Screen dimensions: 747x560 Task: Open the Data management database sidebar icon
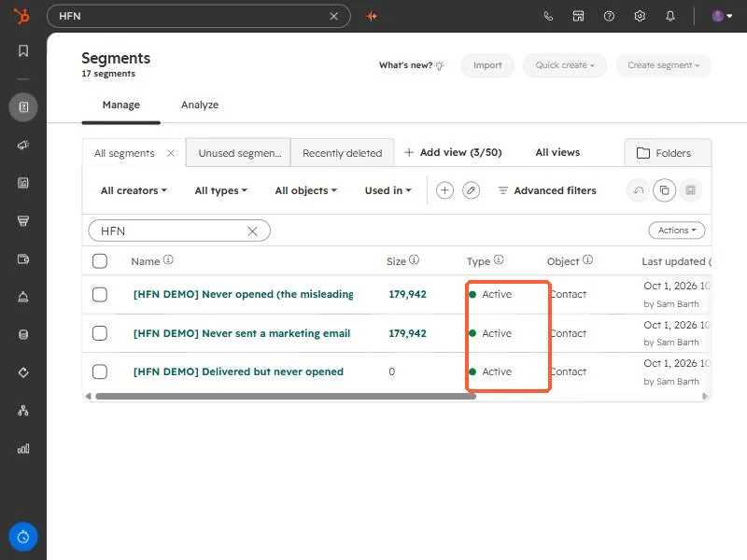tap(22, 335)
